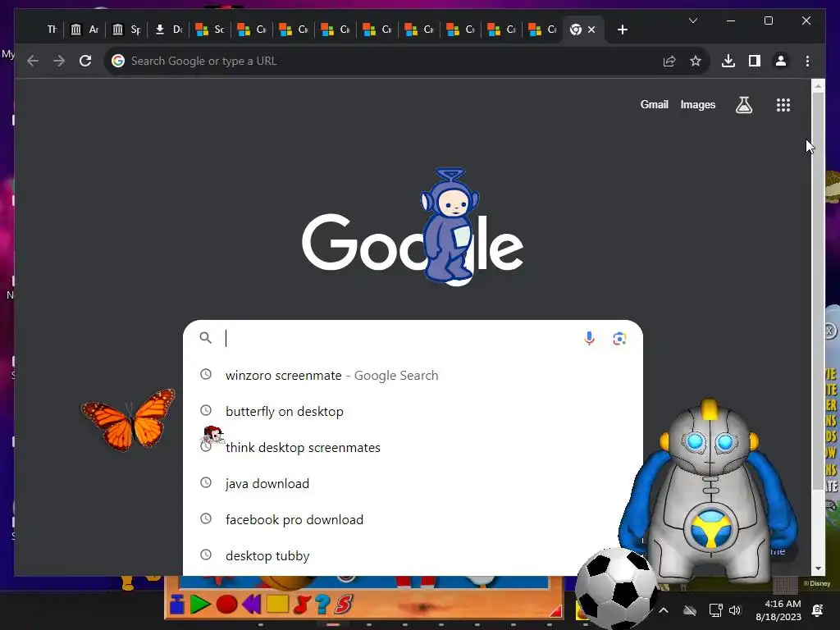Open a new browser tab
Screen dimensions: 840x630
tap(623, 30)
